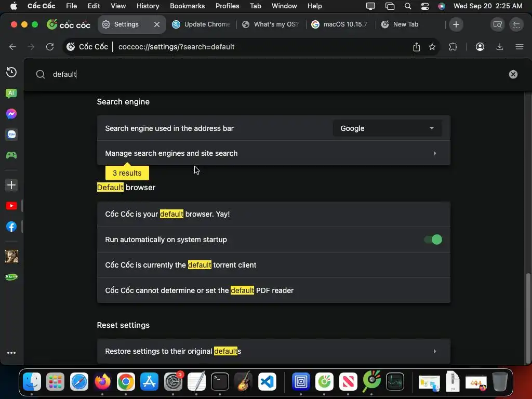Image resolution: width=532 pixels, height=399 pixels.
Task: Open the View menu
Action: tap(118, 6)
